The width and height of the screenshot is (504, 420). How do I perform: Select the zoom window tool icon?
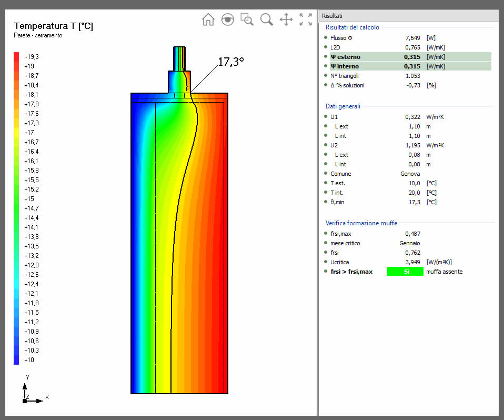(x=247, y=19)
